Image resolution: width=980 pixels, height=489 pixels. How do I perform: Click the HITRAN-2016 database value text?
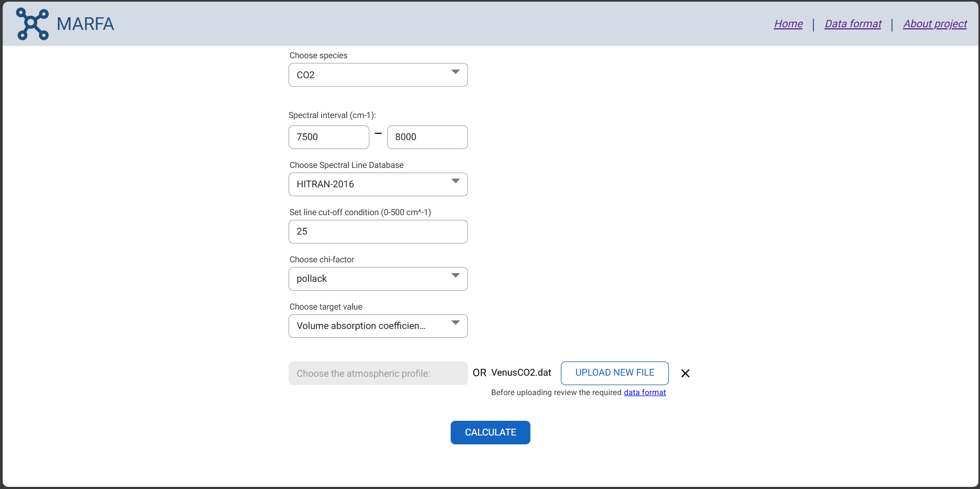(325, 184)
